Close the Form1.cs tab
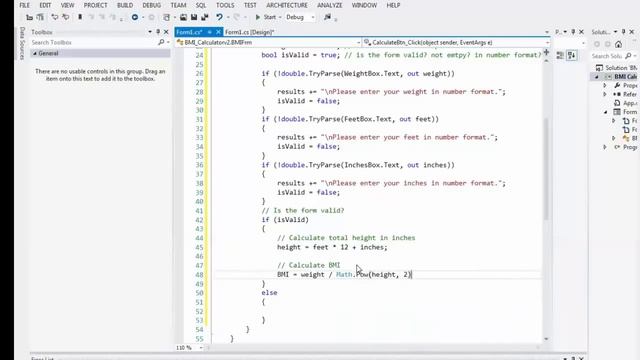Viewport: 640px width, 360px height. (218, 32)
